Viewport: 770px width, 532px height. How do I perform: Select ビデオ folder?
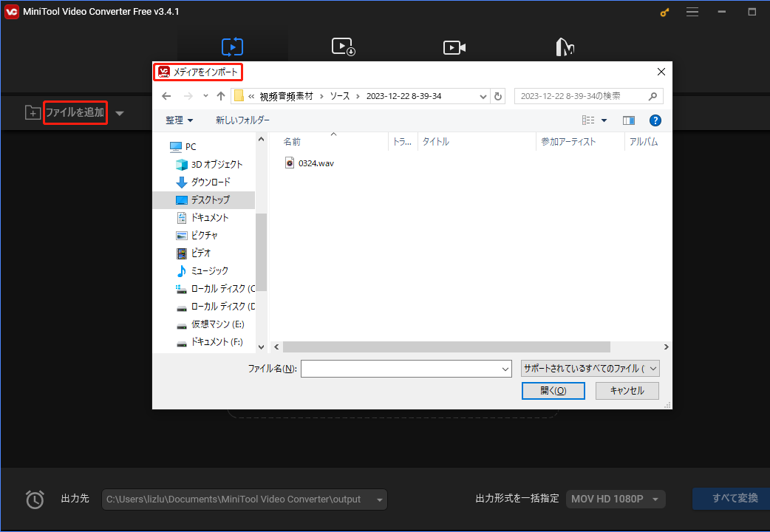194,253
